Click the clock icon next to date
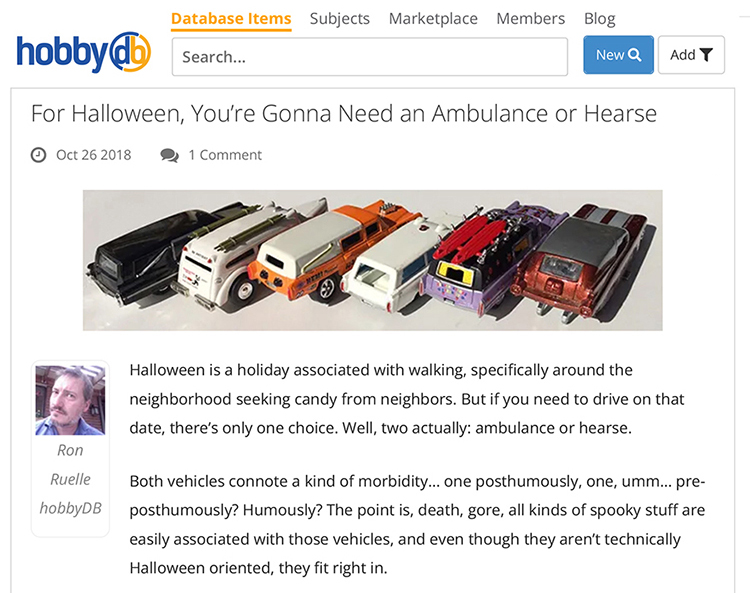The width and height of the screenshot is (750, 593). click(x=38, y=155)
